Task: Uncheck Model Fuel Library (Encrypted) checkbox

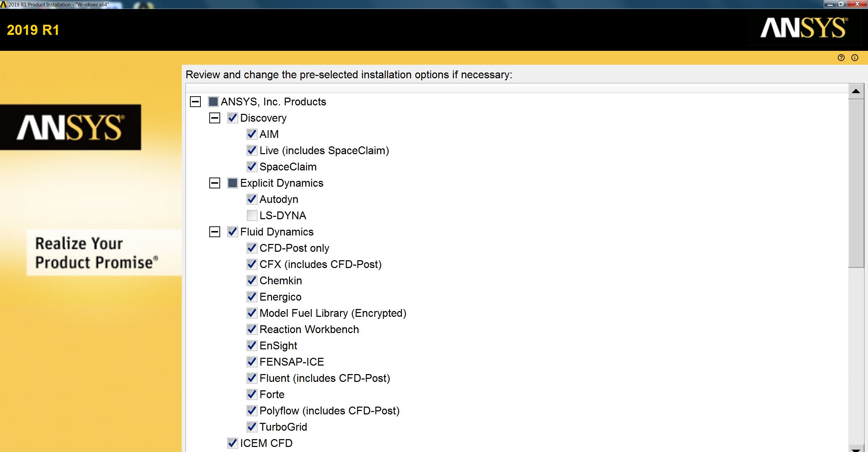Action: [252, 313]
